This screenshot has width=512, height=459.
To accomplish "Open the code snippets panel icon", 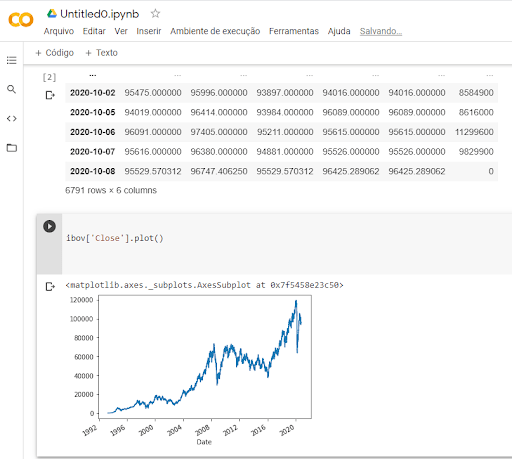I will click(11, 118).
